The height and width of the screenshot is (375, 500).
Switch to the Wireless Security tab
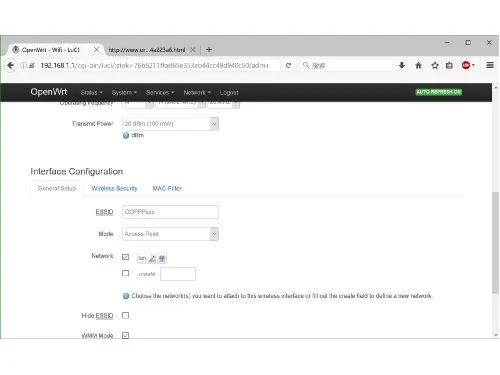click(x=114, y=189)
